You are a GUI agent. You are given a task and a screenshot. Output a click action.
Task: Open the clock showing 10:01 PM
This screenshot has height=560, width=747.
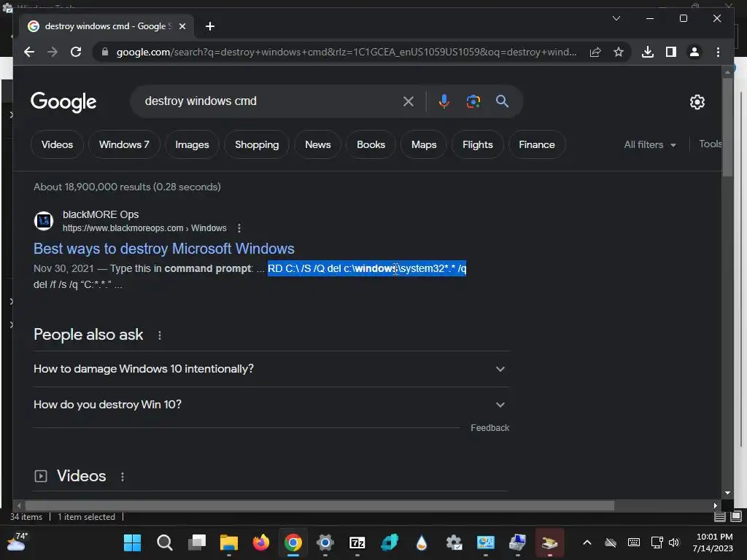(x=713, y=542)
